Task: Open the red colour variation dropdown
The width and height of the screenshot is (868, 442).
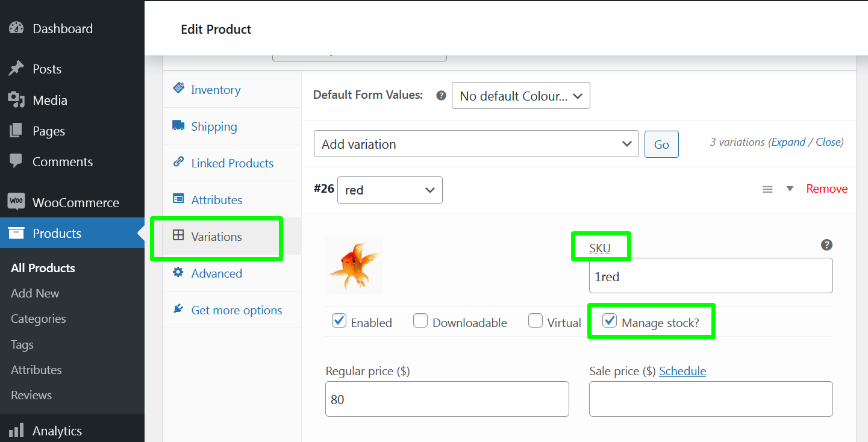Action: 390,190
